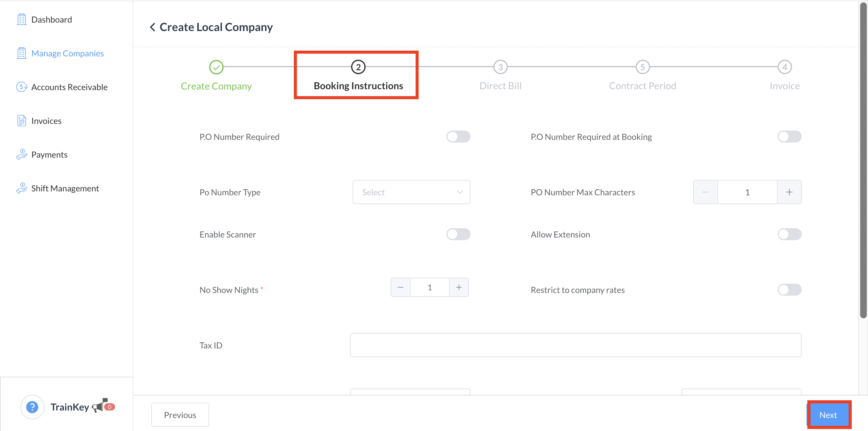This screenshot has height=431, width=868.
Task: Click the TrainKey megaphone notification icon
Action: [x=98, y=407]
